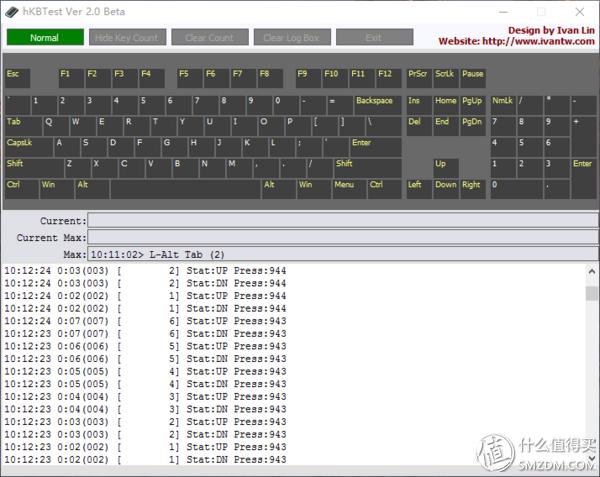Click the Down arrow key tile

[446, 189]
